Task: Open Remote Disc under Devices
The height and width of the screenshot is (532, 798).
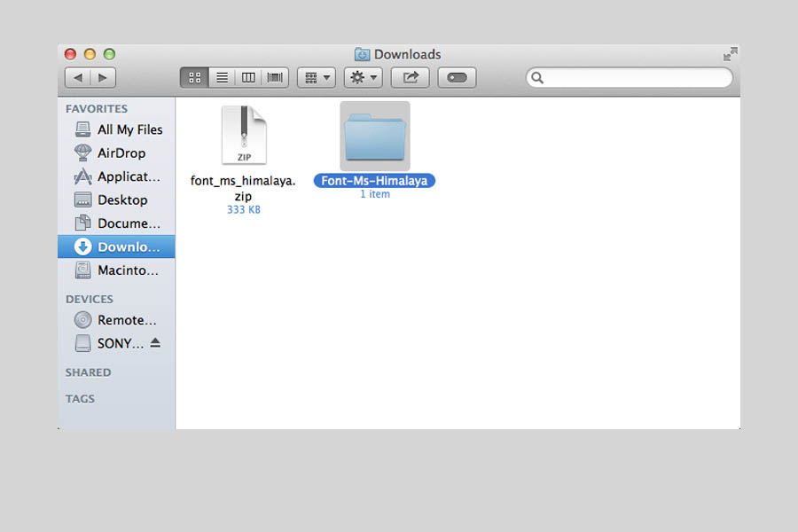Action: pos(116,320)
